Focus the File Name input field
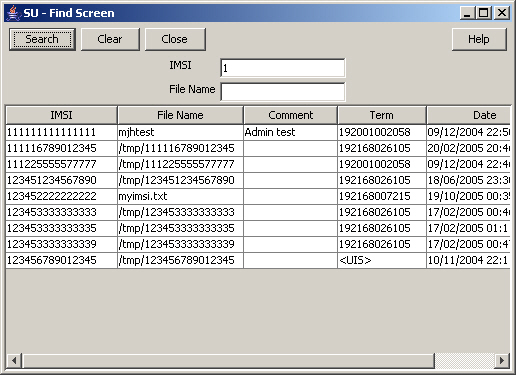516x375 pixels. point(283,92)
